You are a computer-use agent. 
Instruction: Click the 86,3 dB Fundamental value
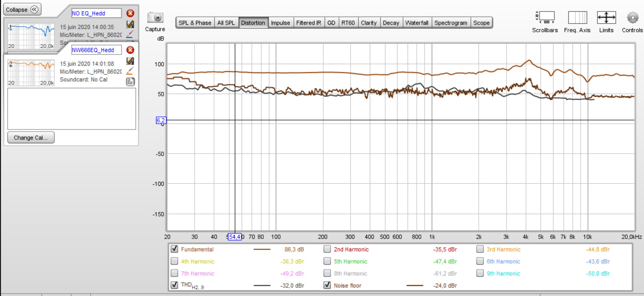294,249
